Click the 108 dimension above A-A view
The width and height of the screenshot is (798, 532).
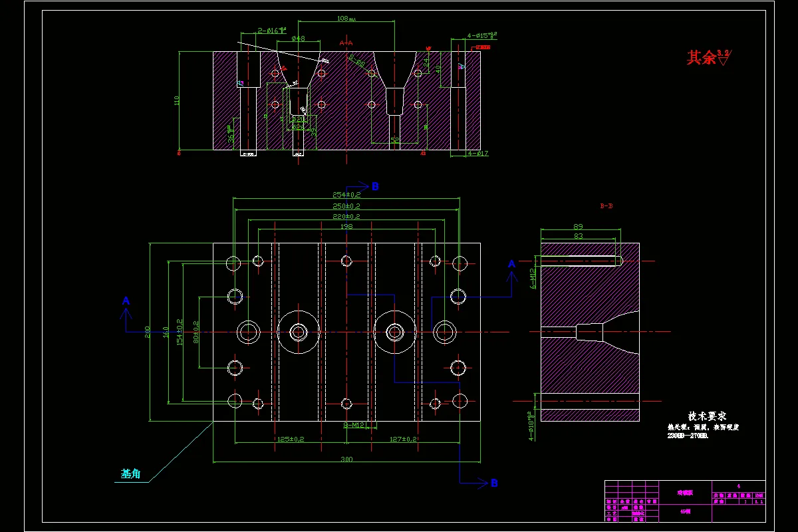[346, 19]
